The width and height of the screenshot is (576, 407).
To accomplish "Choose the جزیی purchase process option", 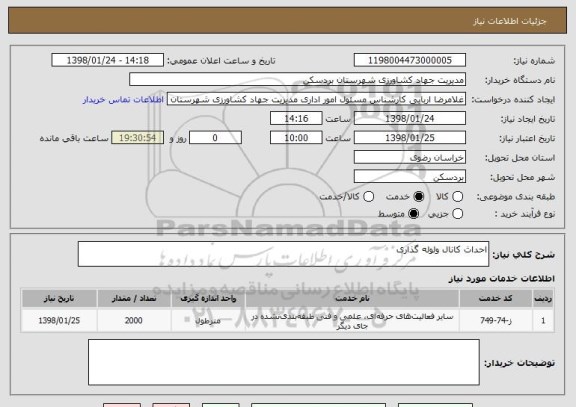I will click(457, 213).
